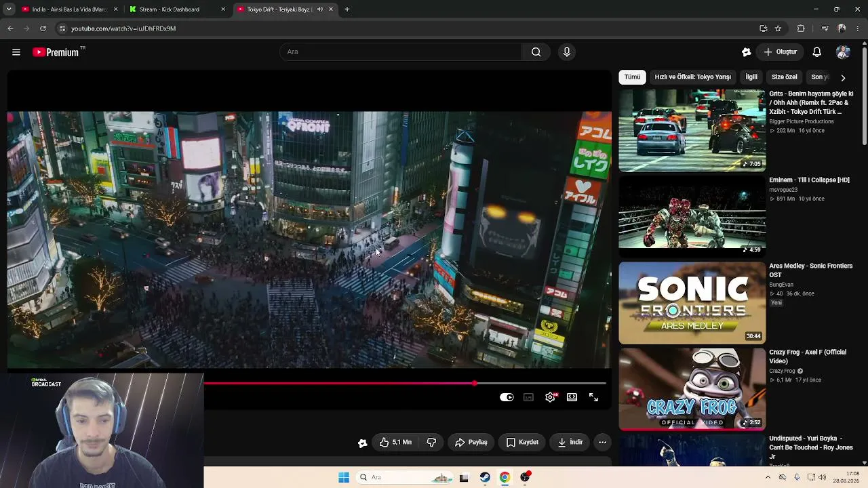Select the Size özel filter chip
The width and height of the screenshot is (868, 488).
coord(784,77)
